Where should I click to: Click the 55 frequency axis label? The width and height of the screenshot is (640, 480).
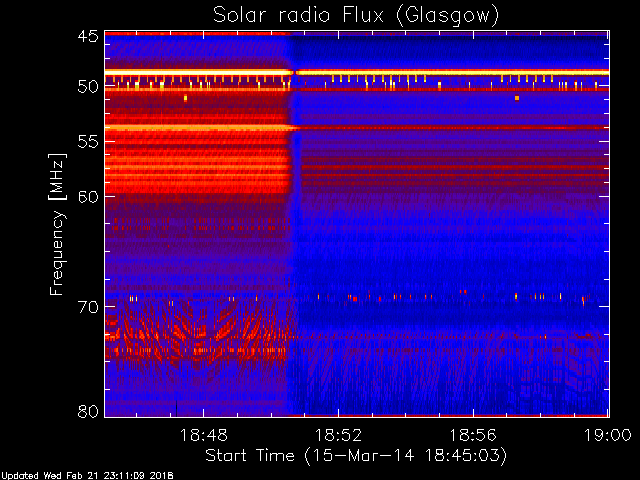click(x=88, y=142)
